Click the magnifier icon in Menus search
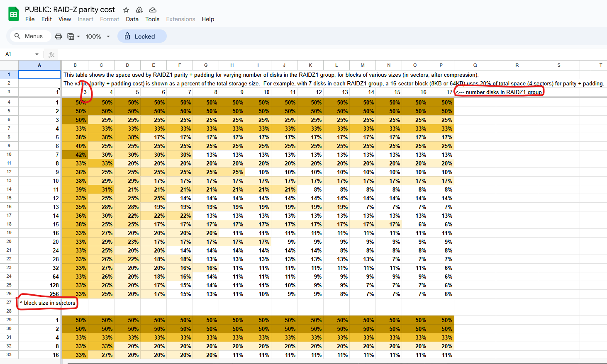Screen dimensions: 607x364 pyautogui.click(x=17, y=36)
